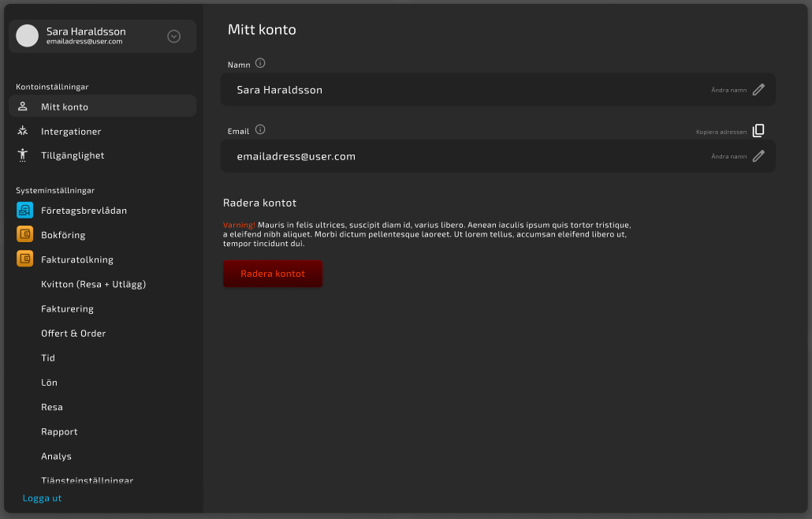Copy email address using copy icon
The width and height of the screenshot is (812, 519).
click(758, 131)
